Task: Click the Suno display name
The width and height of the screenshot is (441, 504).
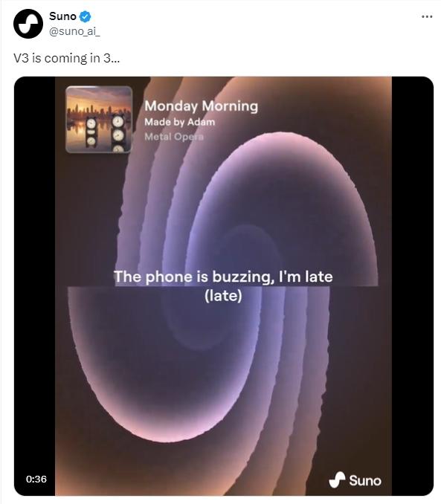Action: click(62, 16)
